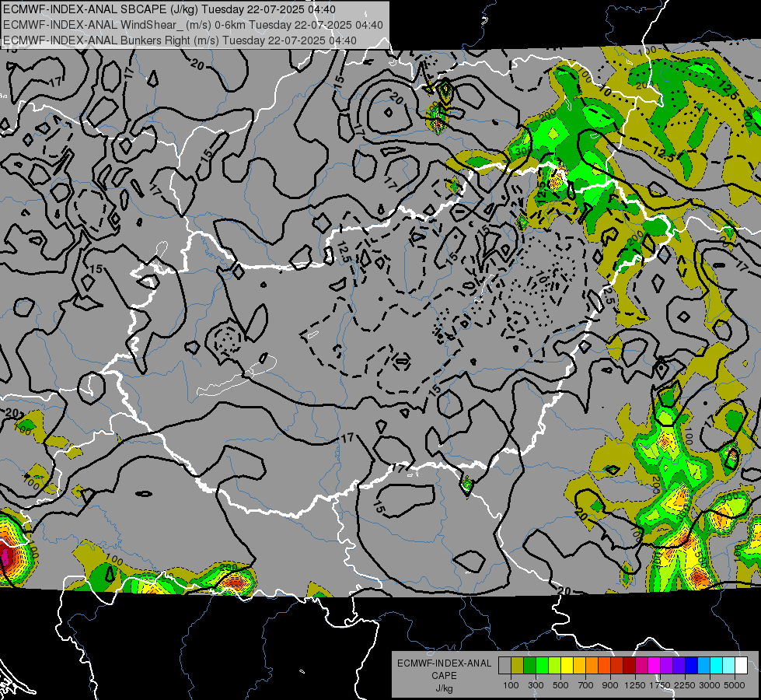Click legend value 900
Screen dimensions: 761x700
coord(610,685)
